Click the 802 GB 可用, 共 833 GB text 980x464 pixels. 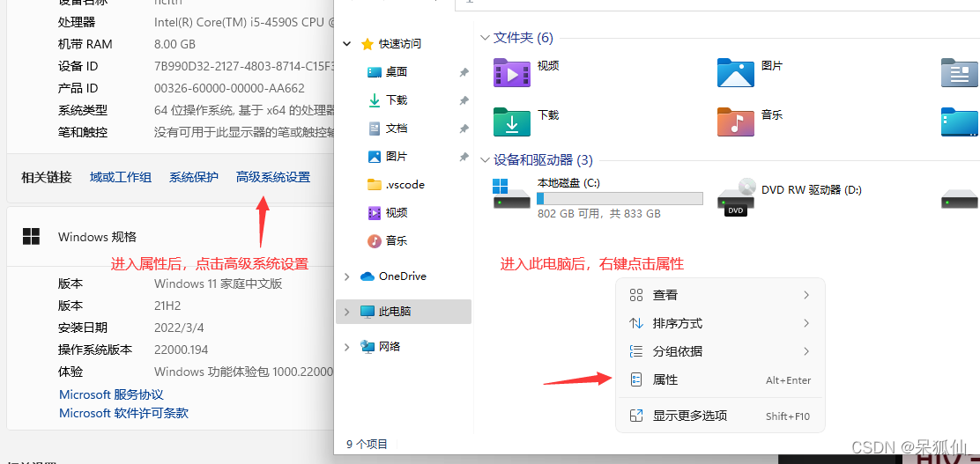click(x=598, y=214)
